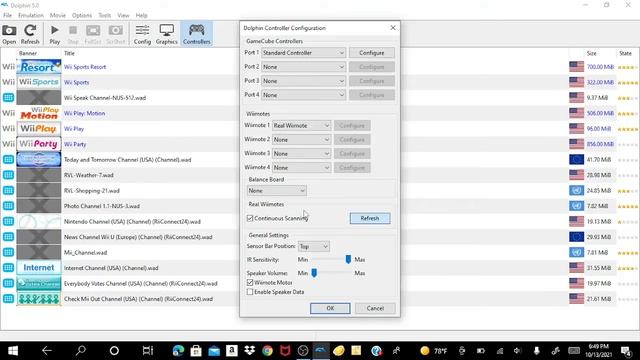The height and width of the screenshot is (360, 640).
Task: Click the Controllers toolbar icon
Action: pos(196,34)
